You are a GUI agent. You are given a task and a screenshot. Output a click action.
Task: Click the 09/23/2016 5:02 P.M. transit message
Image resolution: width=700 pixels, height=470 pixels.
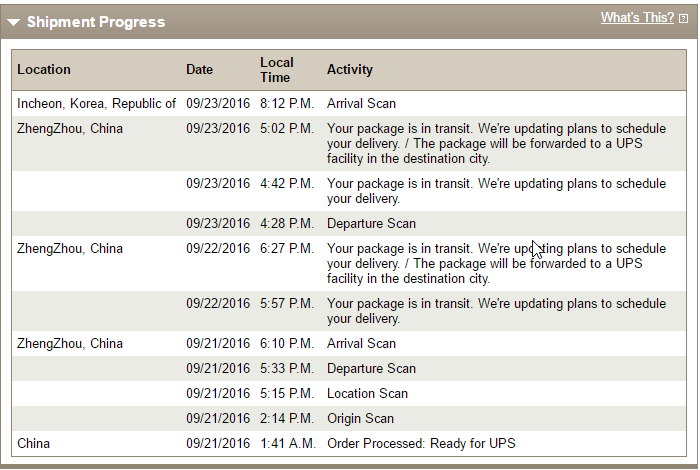pyautogui.click(x=496, y=143)
